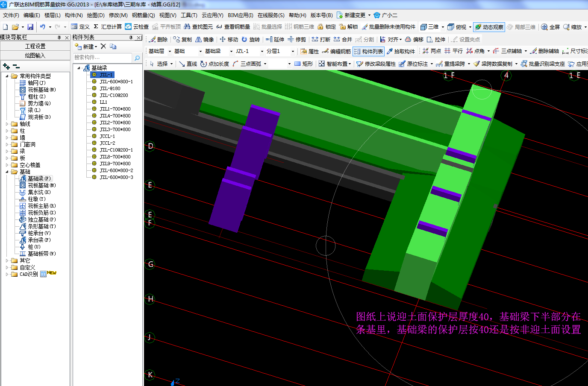The width and height of the screenshot is (588, 386).
Task: Collapse the 基础 tree folder
Action: pyautogui.click(x=7, y=172)
